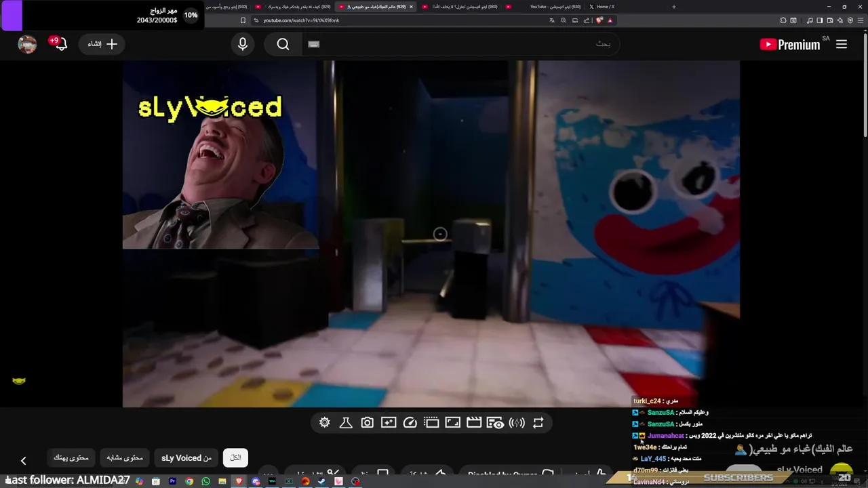The height and width of the screenshot is (488, 868).
Task: Open YouTube notifications bell
Action: pyautogui.click(x=60, y=44)
